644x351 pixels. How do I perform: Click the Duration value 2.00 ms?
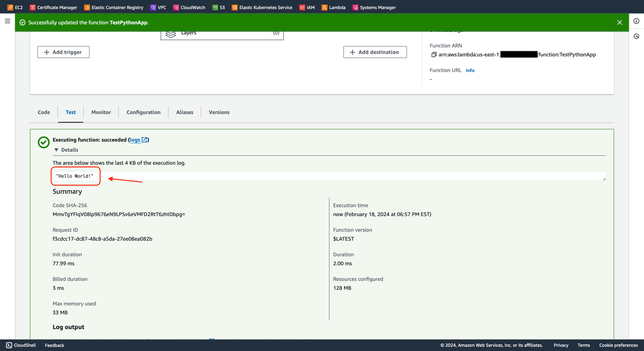pyautogui.click(x=343, y=264)
